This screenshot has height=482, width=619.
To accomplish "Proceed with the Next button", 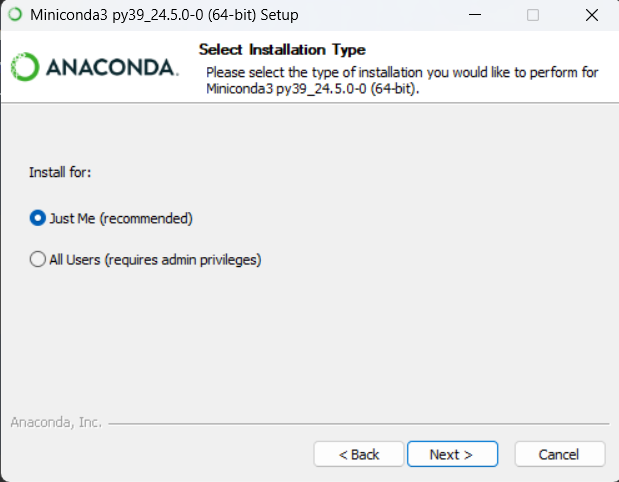I will [452, 454].
